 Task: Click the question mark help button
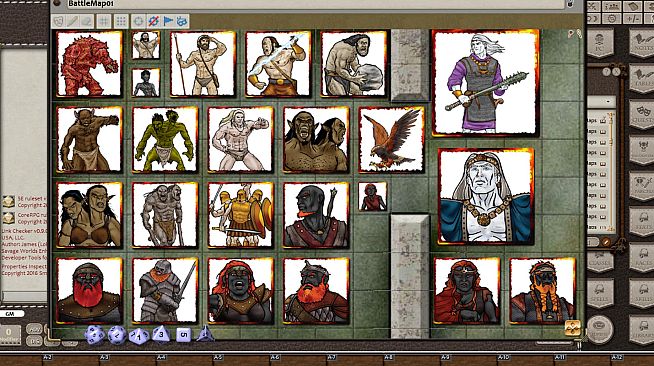pyautogui.click(x=607, y=72)
